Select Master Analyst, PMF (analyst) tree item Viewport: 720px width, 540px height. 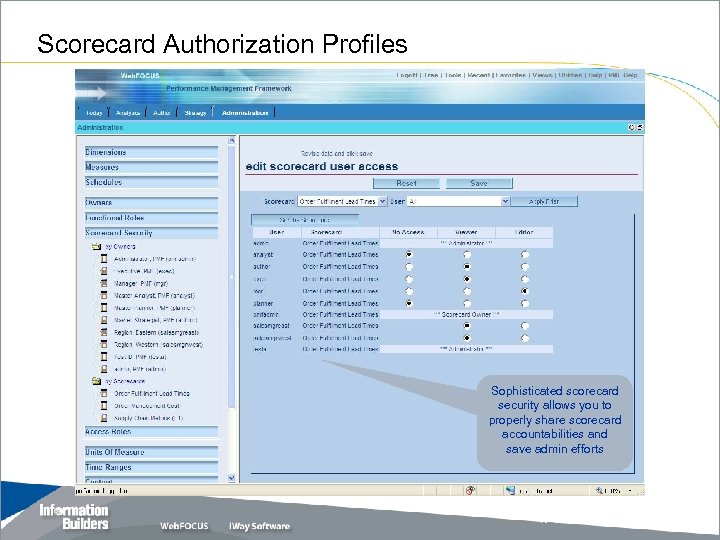point(154,296)
